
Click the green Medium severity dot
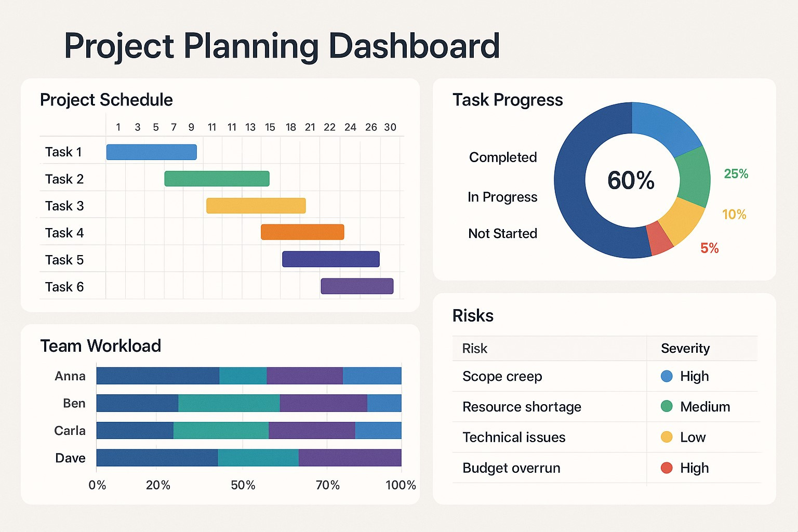pos(667,406)
